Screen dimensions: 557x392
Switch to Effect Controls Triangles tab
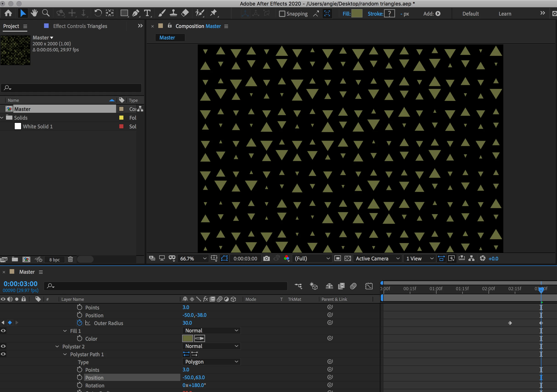tap(80, 26)
